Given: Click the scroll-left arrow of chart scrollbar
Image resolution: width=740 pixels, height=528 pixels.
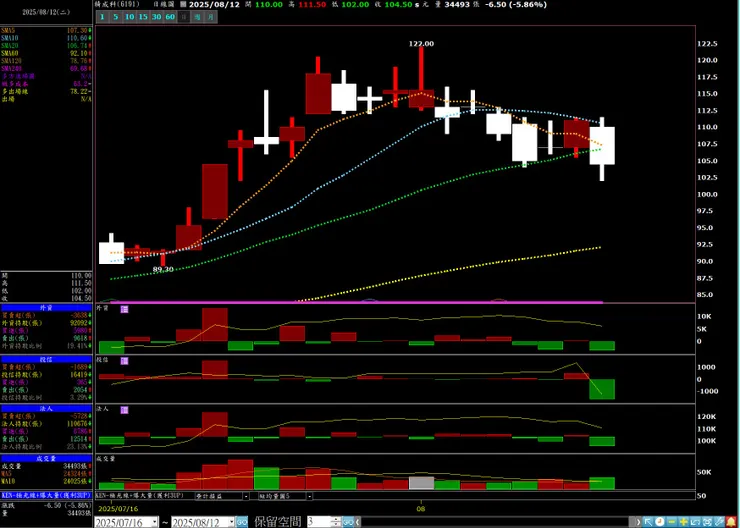Looking at the screenshot, I should coord(357,522).
